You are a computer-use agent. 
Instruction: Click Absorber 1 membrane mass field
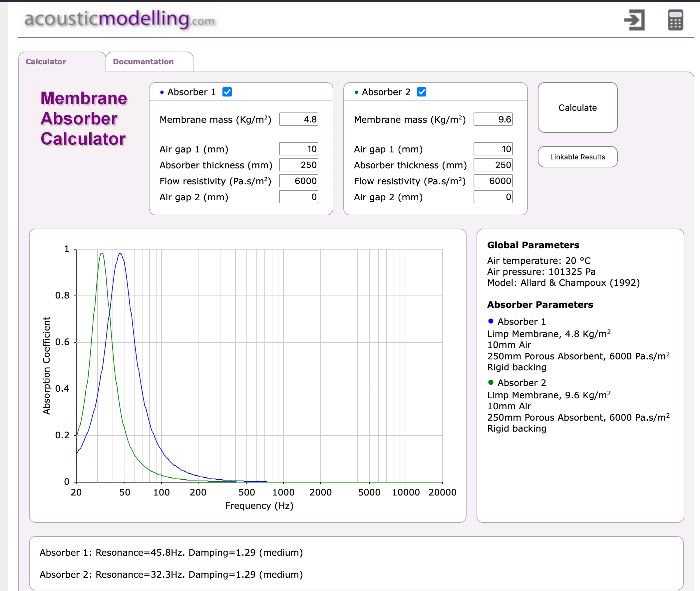click(x=298, y=119)
